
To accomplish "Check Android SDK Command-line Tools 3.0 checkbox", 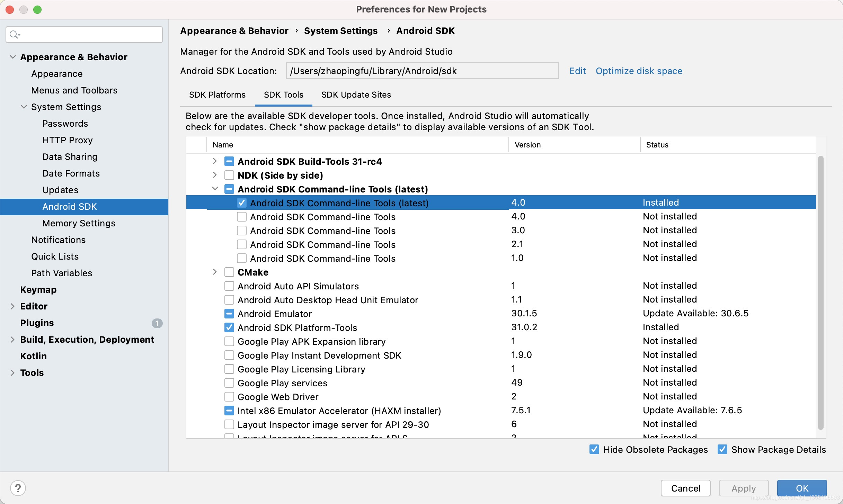I will tap(242, 231).
